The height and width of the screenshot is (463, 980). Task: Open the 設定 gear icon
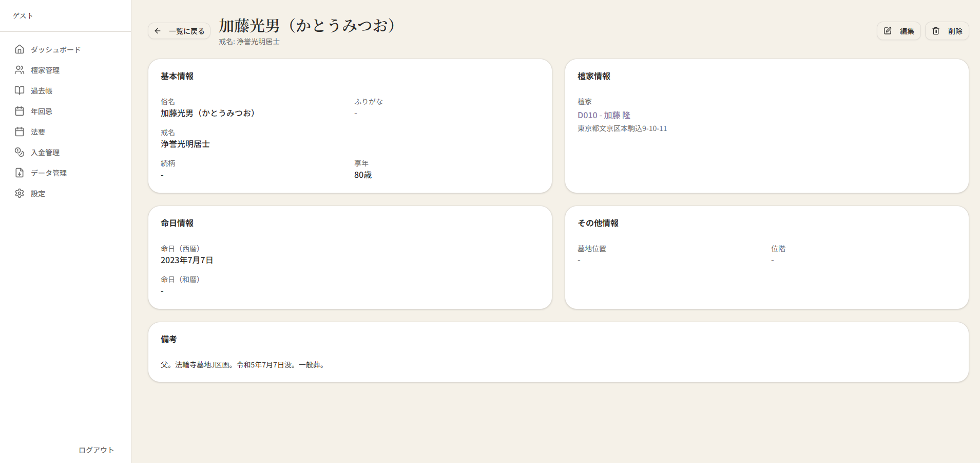pos(20,193)
